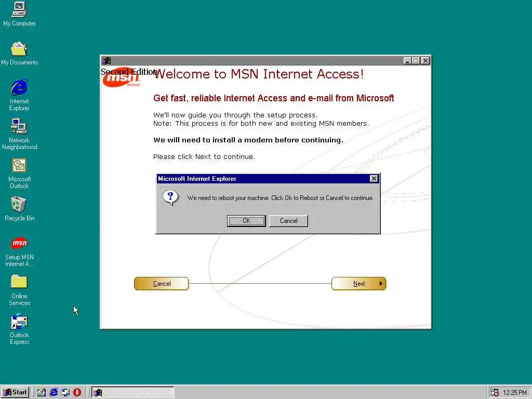Viewport: 532px width, 399px height.
Task: Click the 'Welcome to MSN Internet Access!' heading
Action: (x=259, y=74)
